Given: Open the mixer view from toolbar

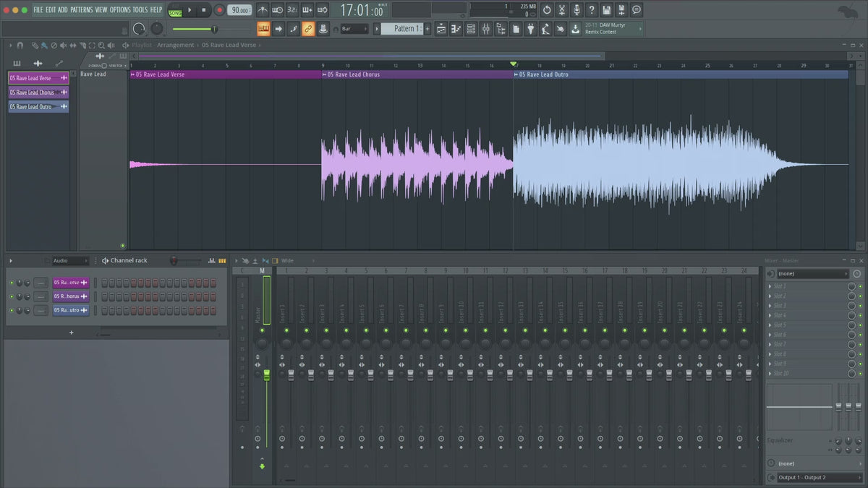Looking at the screenshot, I should pyautogui.click(x=486, y=29).
